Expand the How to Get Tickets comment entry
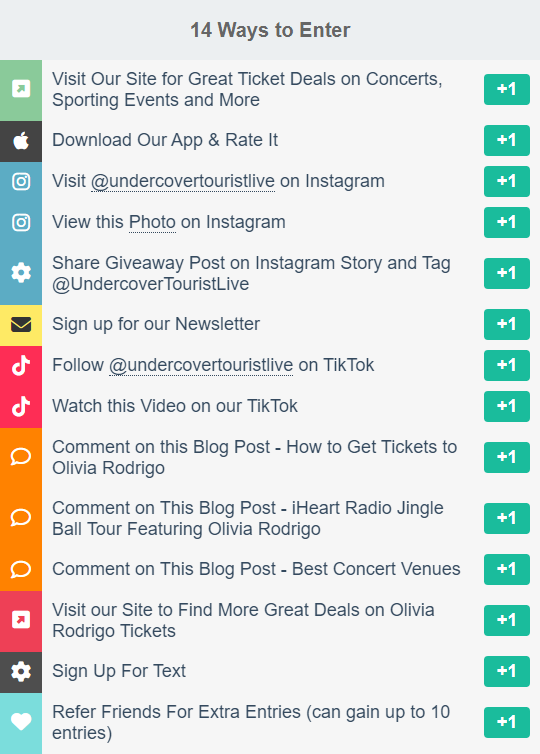The height and width of the screenshot is (754, 540). click(x=270, y=457)
